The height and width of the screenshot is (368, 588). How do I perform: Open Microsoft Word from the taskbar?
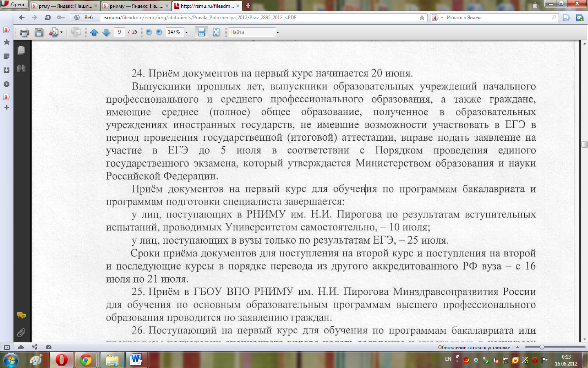click(x=136, y=360)
